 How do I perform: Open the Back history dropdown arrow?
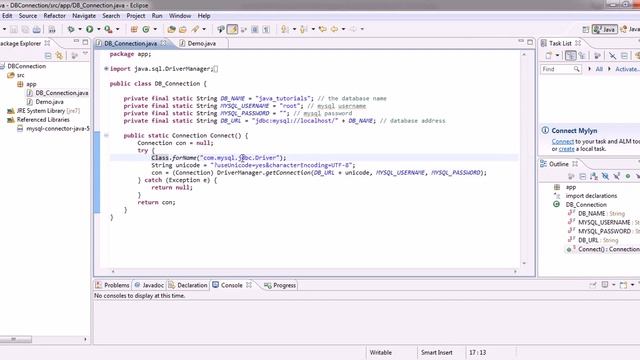click(343, 29)
